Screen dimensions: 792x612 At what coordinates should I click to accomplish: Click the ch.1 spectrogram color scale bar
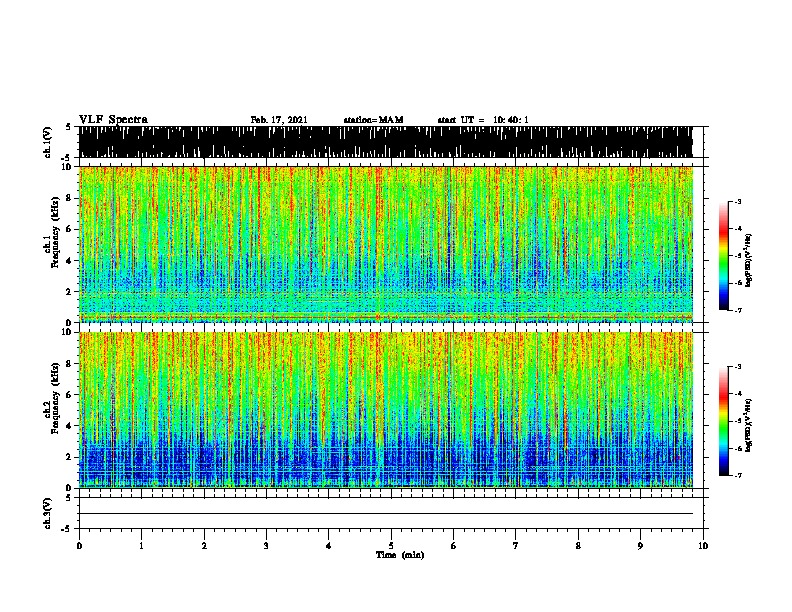(x=724, y=256)
